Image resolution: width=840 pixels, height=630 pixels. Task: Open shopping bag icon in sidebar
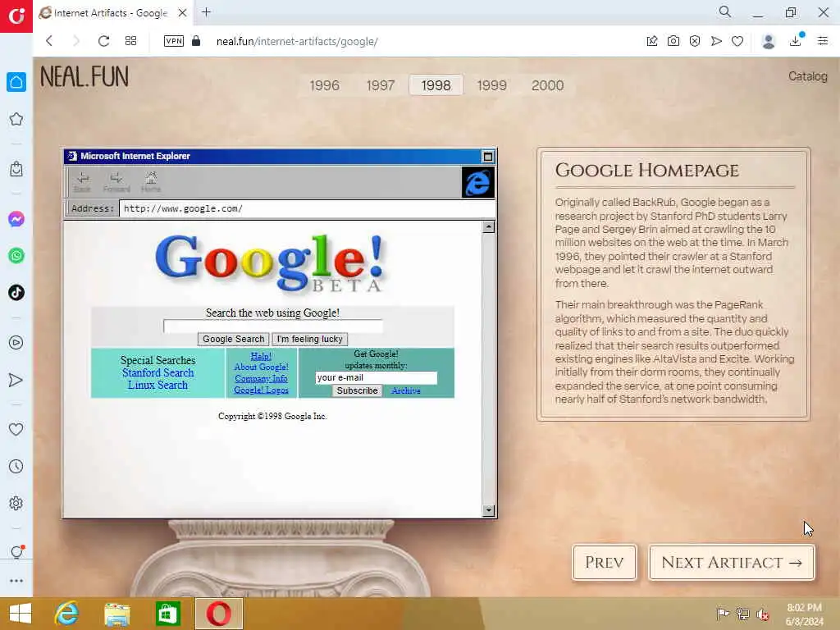(16, 169)
